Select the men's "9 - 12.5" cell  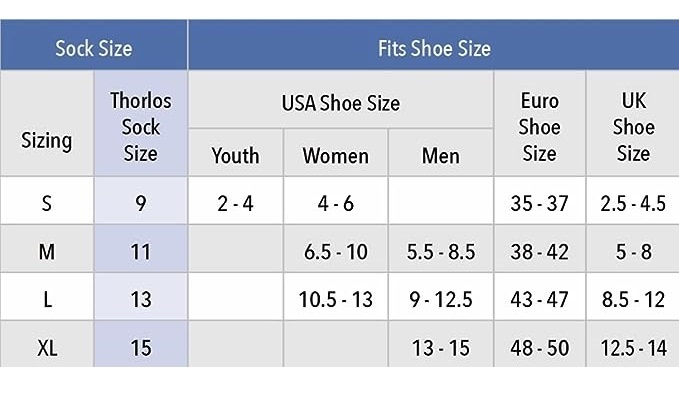coord(441,300)
